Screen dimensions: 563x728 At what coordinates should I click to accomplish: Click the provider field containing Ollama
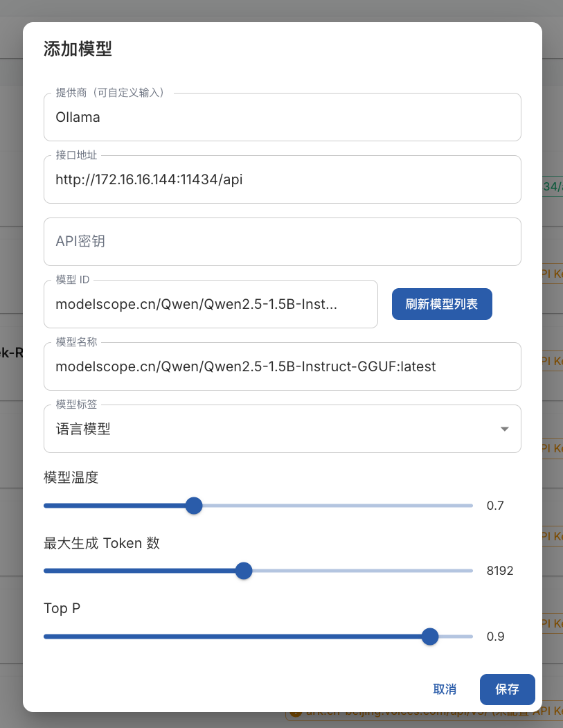[x=281, y=117]
